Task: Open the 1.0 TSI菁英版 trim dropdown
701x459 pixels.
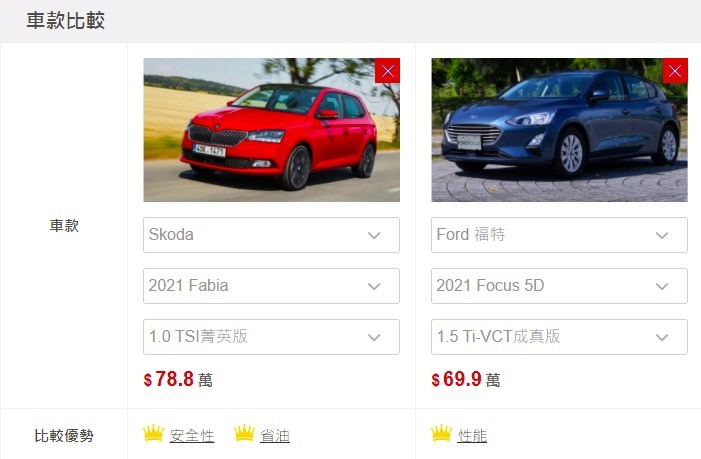Action: pos(271,337)
